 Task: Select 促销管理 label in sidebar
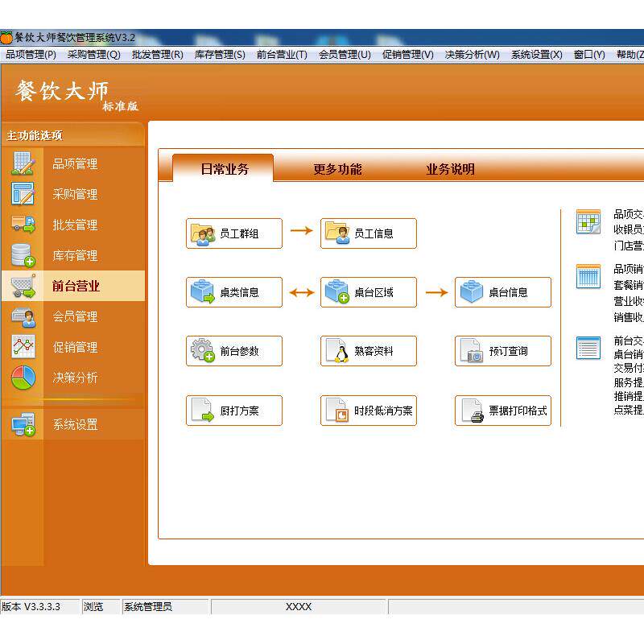(75, 348)
